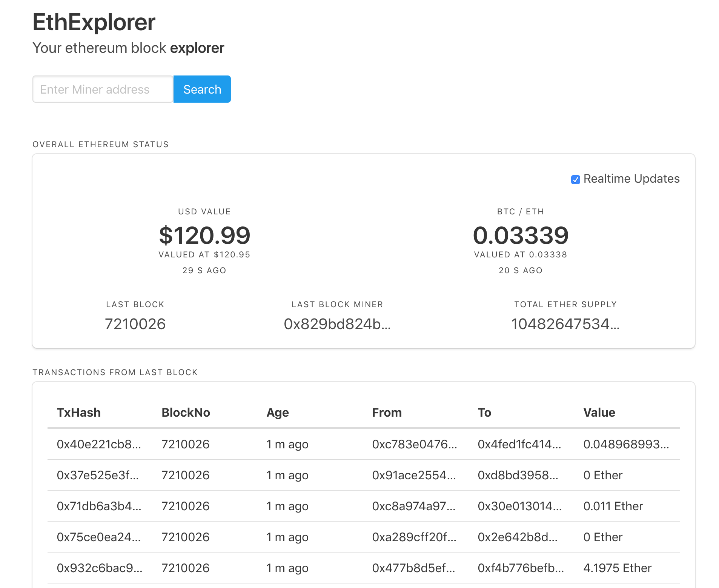Image resolution: width=719 pixels, height=588 pixels.
Task: Click last block number 7210026 in status panel
Action: [x=135, y=324]
